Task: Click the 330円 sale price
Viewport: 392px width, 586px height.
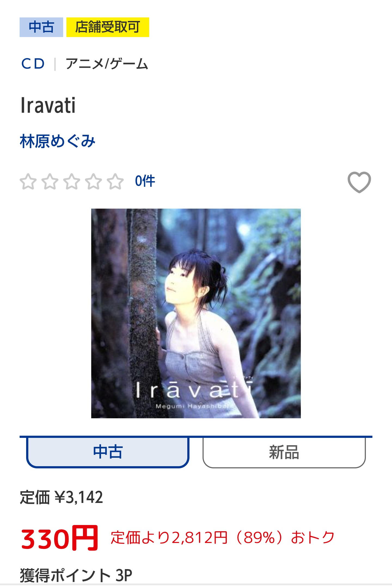Action: (x=59, y=538)
